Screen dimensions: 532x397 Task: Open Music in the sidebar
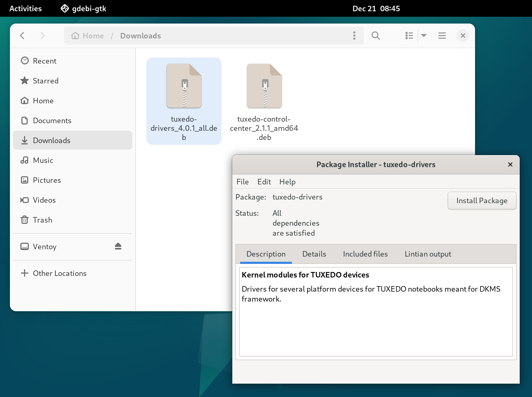click(x=73, y=160)
